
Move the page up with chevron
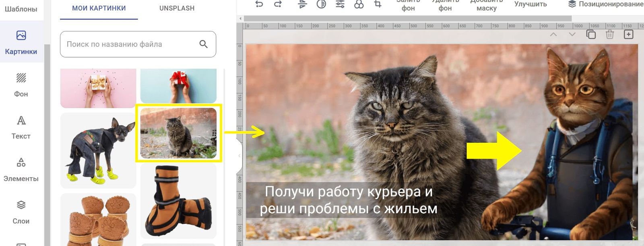tap(553, 35)
